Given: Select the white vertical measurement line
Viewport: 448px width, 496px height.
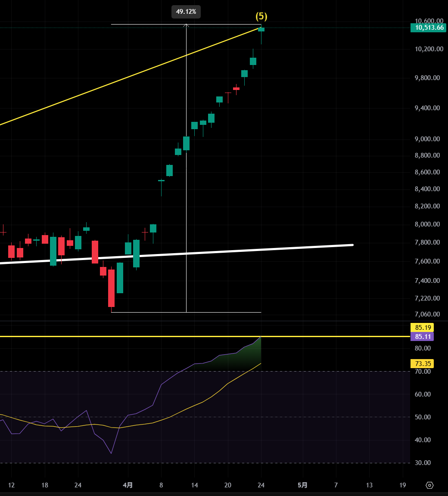Looking at the screenshot, I should point(186,172).
